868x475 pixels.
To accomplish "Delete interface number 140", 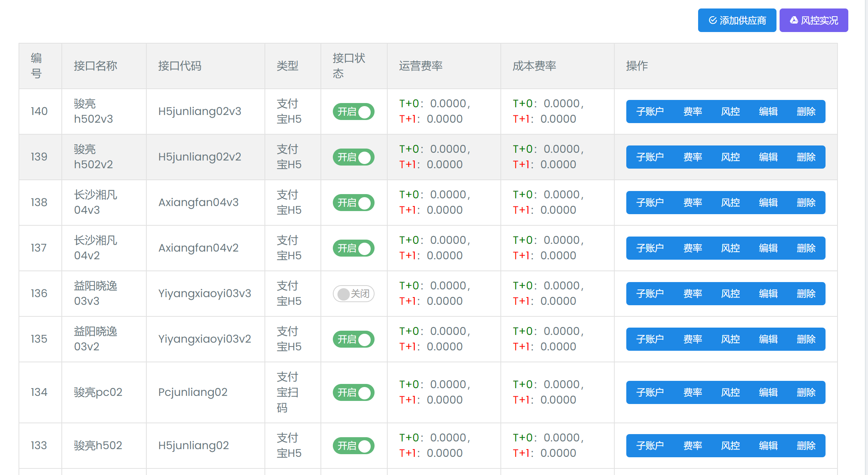I will (x=806, y=112).
